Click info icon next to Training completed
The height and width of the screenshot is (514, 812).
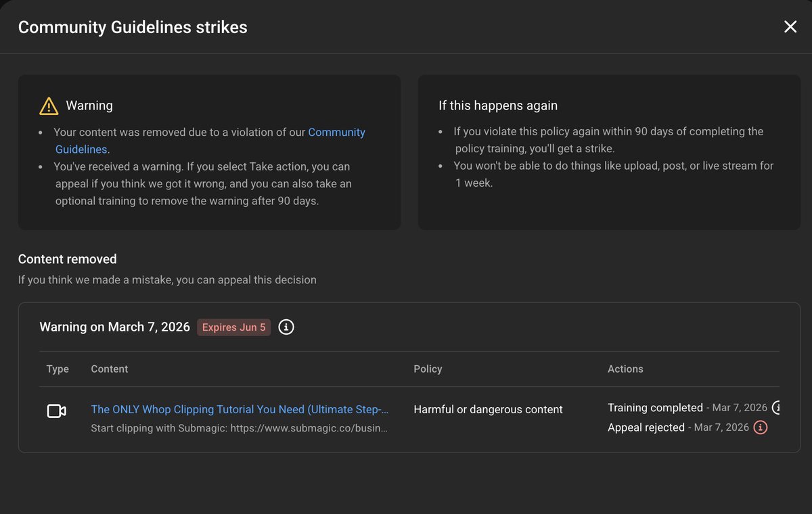[777, 408]
